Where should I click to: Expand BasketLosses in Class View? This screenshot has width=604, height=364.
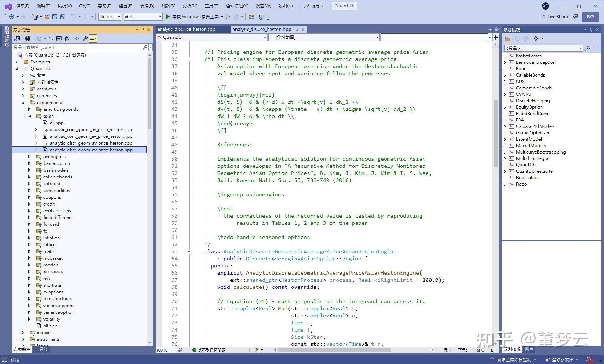coord(505,56)
